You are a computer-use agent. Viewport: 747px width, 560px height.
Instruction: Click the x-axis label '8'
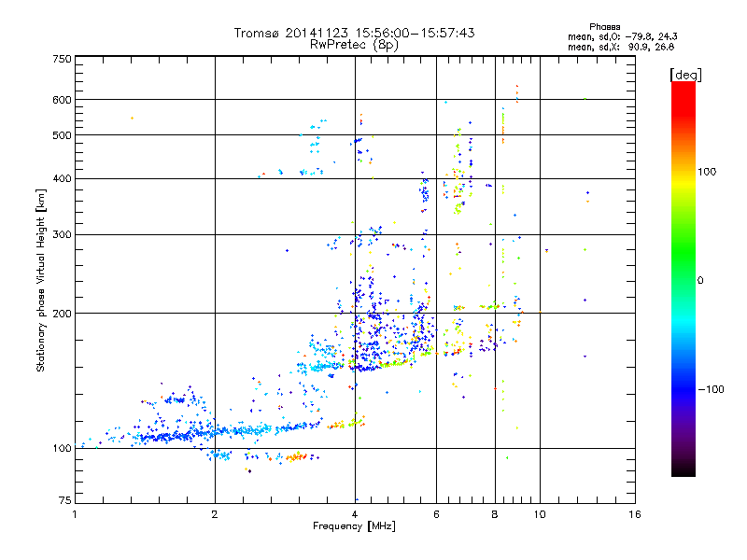point(495,514)
